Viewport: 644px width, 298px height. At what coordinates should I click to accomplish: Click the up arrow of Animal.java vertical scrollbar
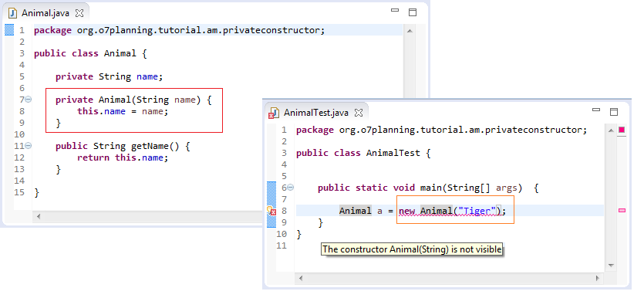(x=409, y=31)
